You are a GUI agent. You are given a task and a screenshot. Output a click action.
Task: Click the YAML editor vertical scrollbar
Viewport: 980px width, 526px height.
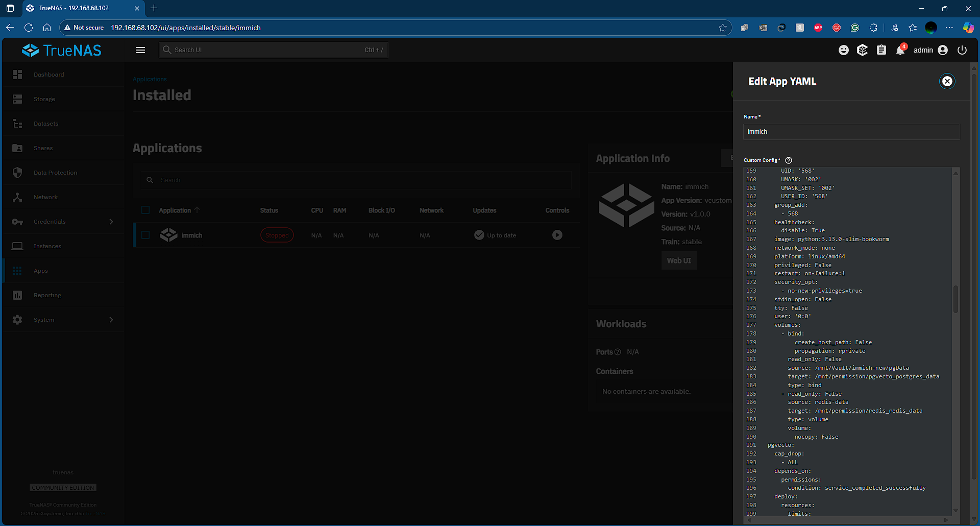[x=955, y=299]
